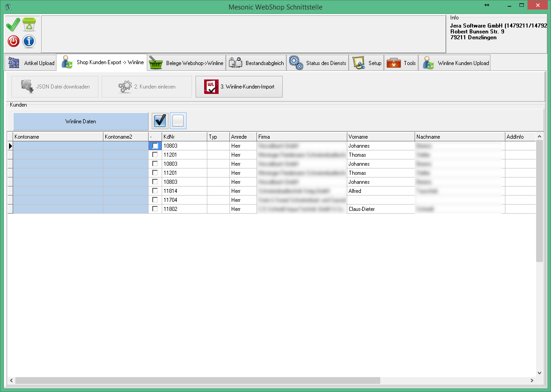Viewport: 551px width, 392px height.
Task: Click the green recycle bin icon
Action: pos(29,25)
